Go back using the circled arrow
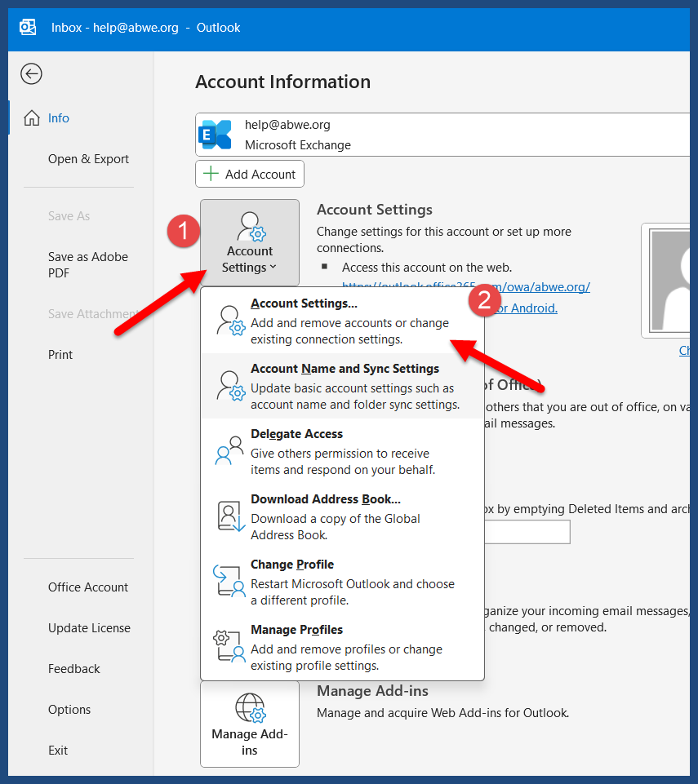698x784 pixels. click(31, 74)
